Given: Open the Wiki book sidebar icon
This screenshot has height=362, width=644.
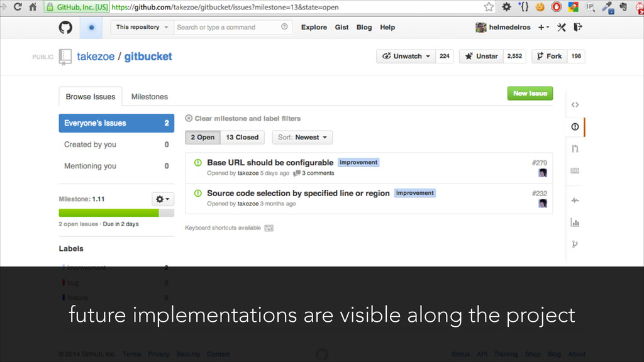Looking at the screenshot, I should pos(575,171).
